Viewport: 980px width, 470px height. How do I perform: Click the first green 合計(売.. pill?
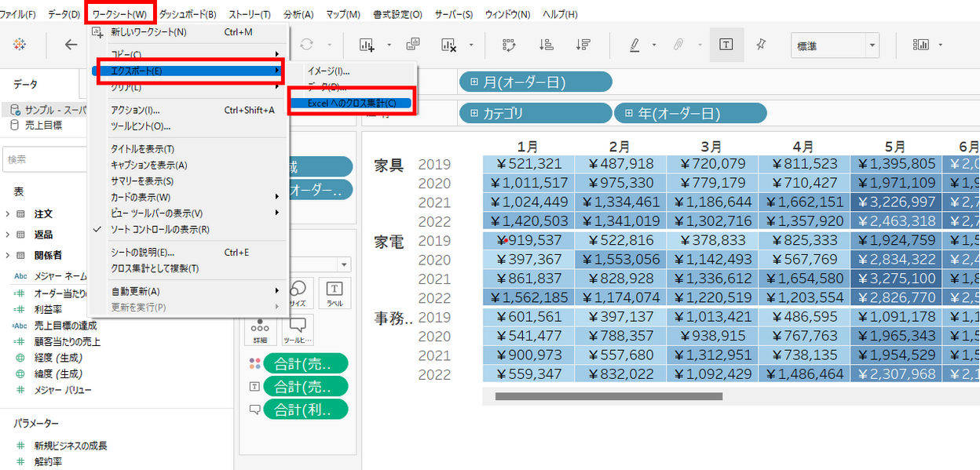coord(306,364)
